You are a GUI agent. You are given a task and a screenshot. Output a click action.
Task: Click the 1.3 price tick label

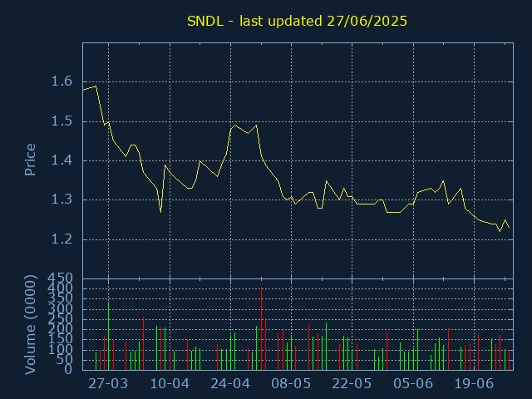pyautogui.click(x=62, y=199)
